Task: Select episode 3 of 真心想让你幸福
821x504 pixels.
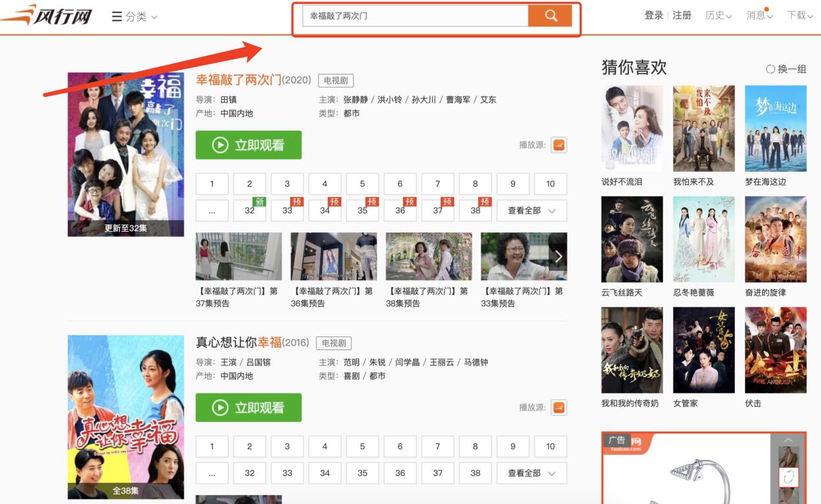Action: 287,446
